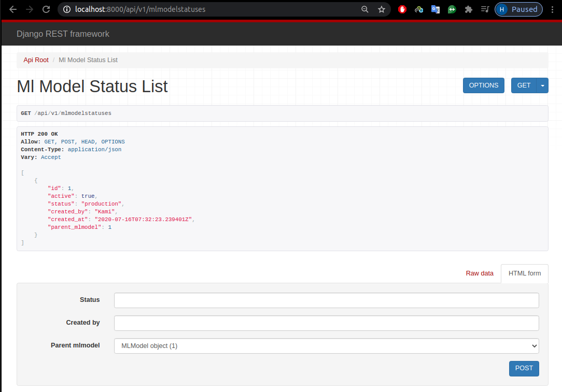This screenshot has width=562, height=392.
Task: Open the red AdBlock extension icon
Action: click(402, 9)
